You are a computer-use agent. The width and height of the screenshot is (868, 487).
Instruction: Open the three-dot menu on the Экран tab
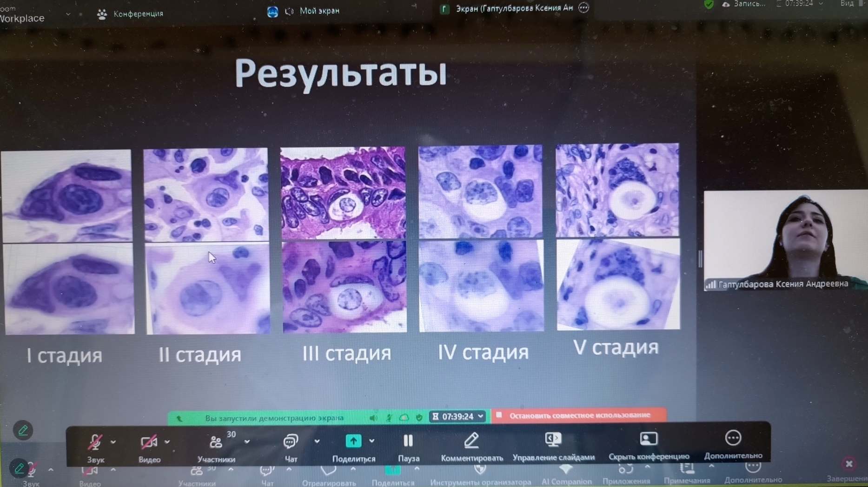[583, 7]
